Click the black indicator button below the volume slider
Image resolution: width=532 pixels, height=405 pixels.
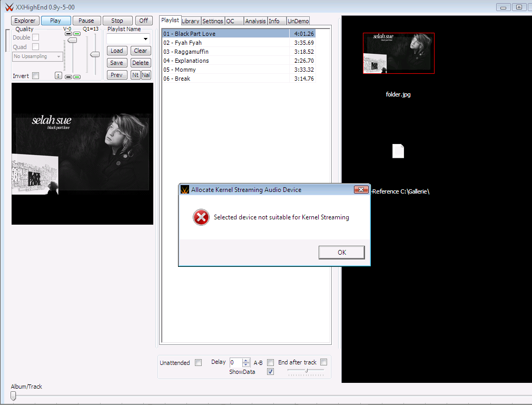click(68, 77)
